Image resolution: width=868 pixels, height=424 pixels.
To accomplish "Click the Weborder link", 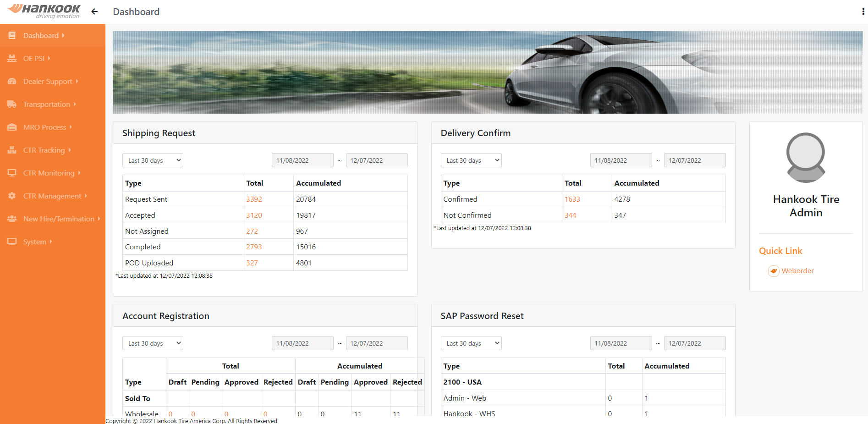I will click(797, 271).
